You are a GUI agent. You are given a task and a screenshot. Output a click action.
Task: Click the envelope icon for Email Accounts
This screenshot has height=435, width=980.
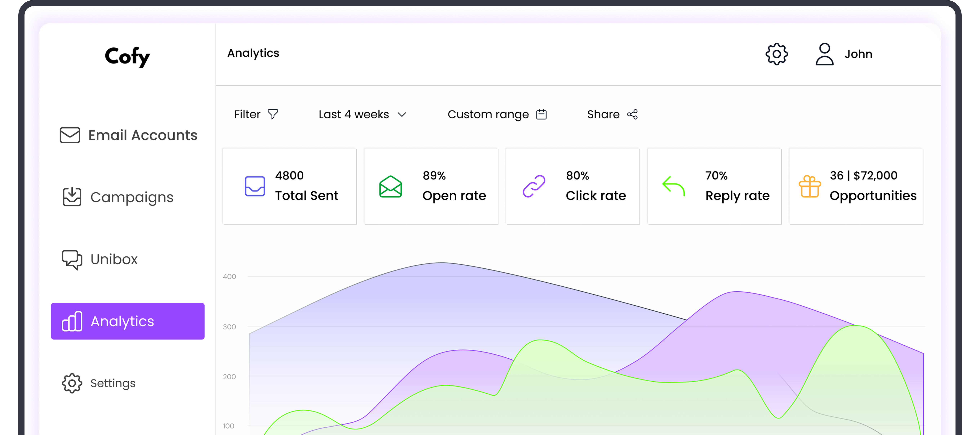[70, 135]
